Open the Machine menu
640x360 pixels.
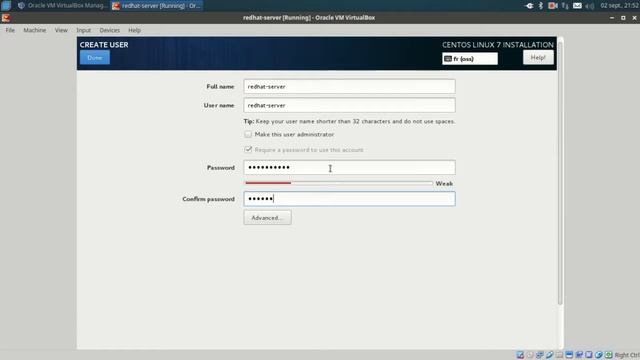[x=35, y=30]
